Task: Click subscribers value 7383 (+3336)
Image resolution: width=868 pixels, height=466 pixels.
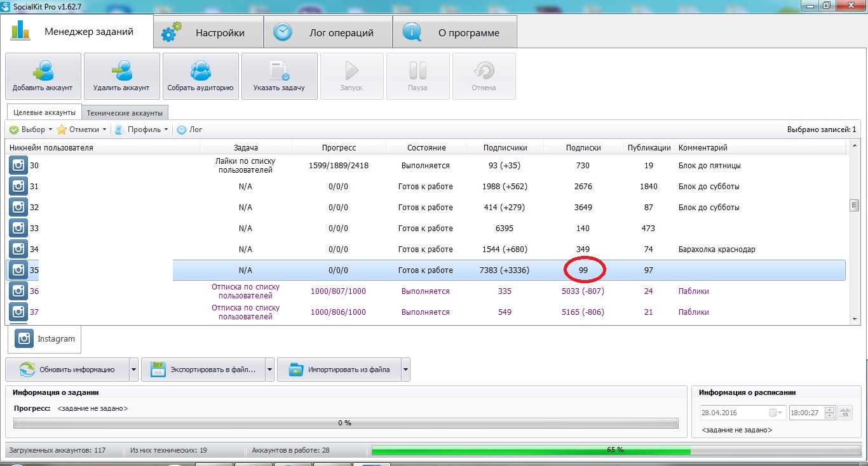Action: [x=505, y=270]
